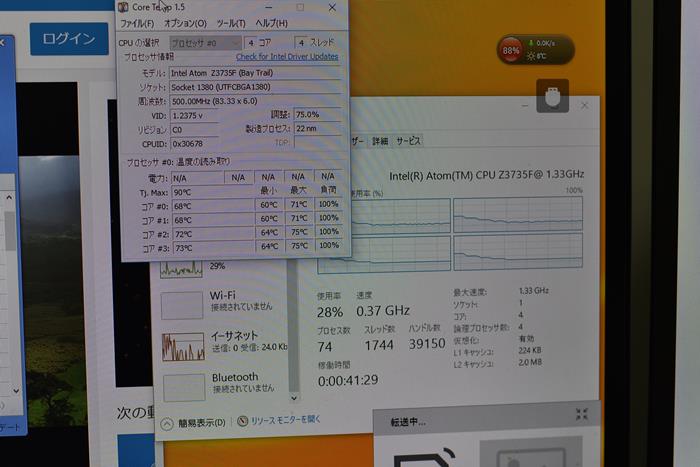Expand the プロセッサ #0 CPU selection dropdown

[205, 43]
